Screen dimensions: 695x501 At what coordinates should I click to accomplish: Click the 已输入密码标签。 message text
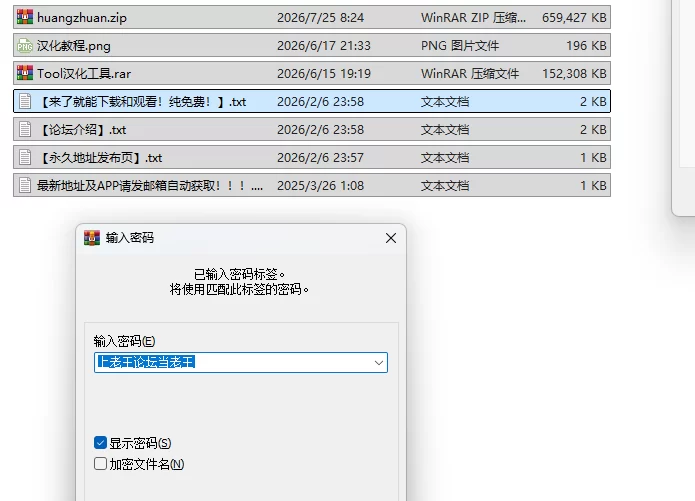tap(239, 274)
